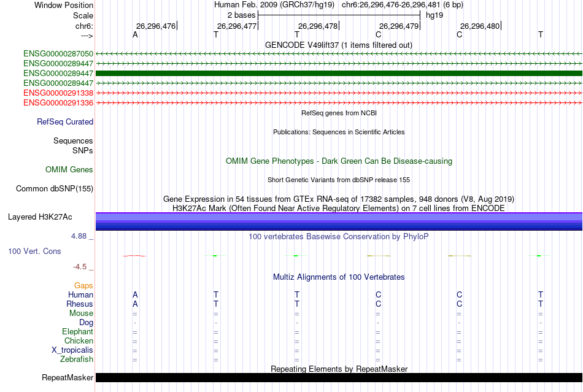Click position label 26,296,477
583x392 pixels.
(x=237, y=26)
